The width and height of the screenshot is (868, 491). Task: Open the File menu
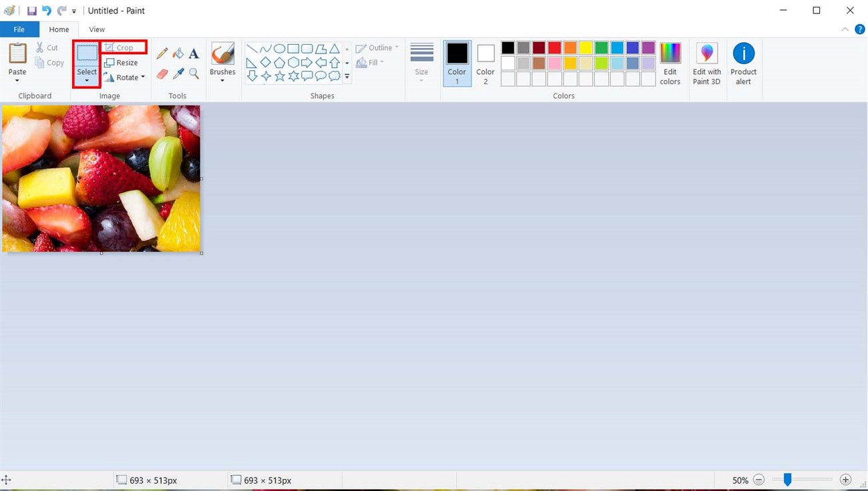pyautogui.click(x=19, y=29)
